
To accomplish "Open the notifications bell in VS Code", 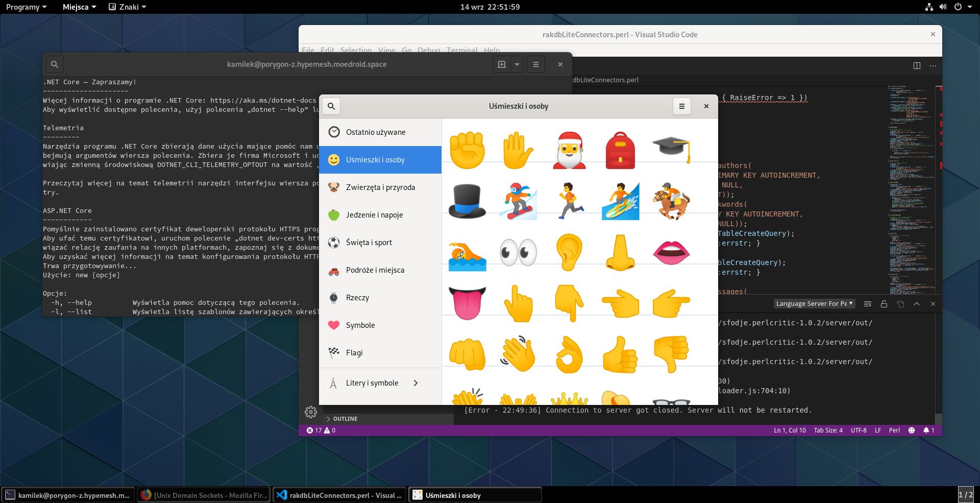I will [x=927, y=430].
